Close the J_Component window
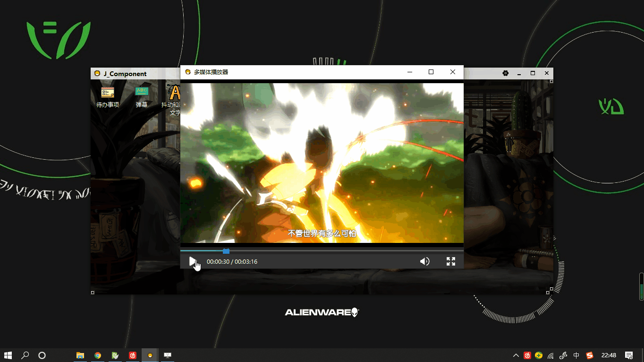Screen dimensions: 644x362 [x=547, y=73]
